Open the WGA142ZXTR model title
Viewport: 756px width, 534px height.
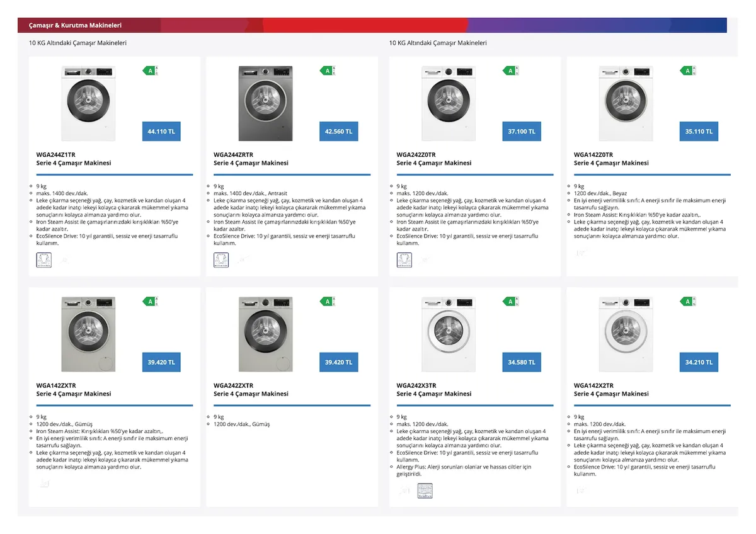click(56, 385)
